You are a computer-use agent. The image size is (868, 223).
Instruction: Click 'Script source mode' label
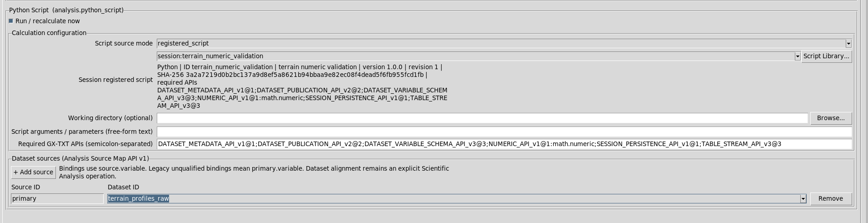click(124, 44)
